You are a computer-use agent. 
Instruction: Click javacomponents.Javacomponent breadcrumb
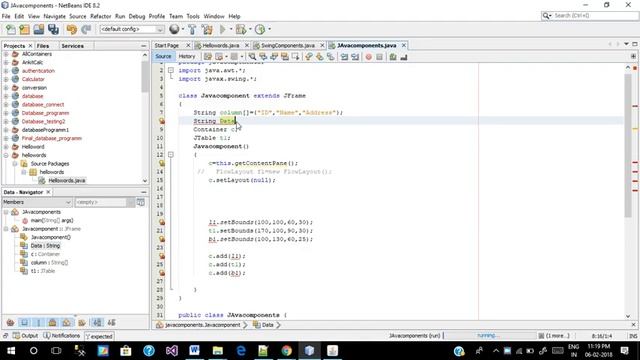[198, 325]
